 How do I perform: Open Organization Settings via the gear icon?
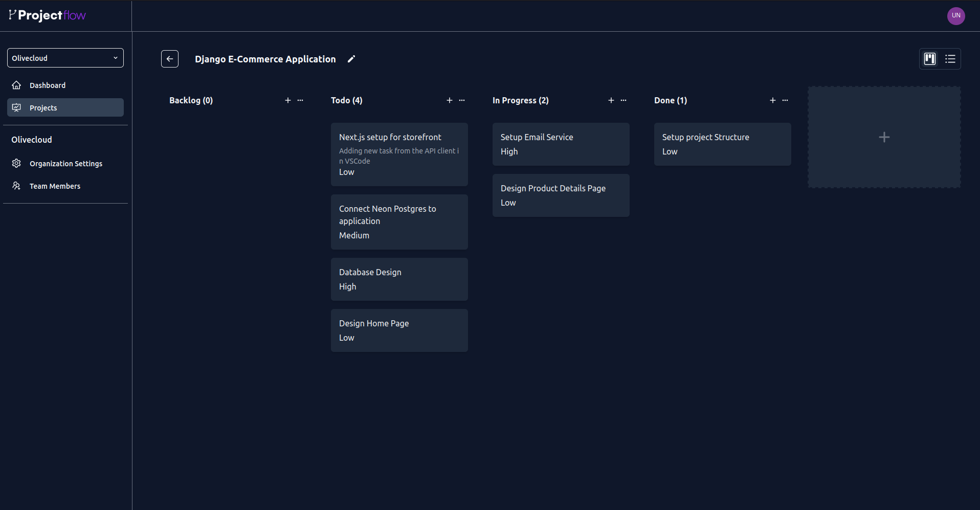click(16, 163)
